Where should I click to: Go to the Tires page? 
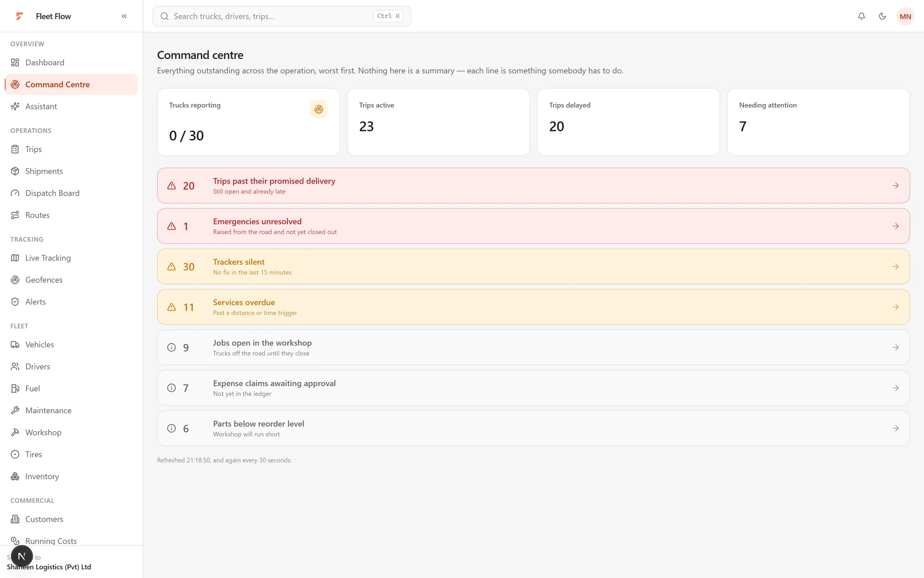click(71, 455)
